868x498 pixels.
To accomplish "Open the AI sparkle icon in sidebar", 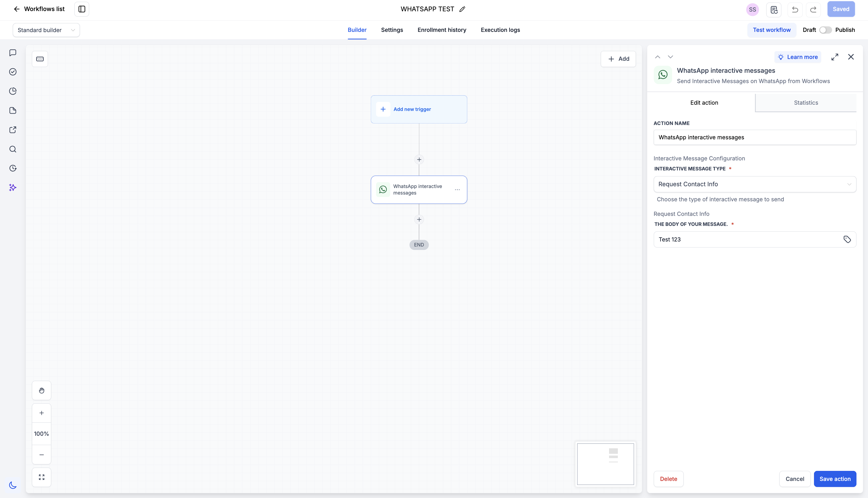I will coord(13,188).
